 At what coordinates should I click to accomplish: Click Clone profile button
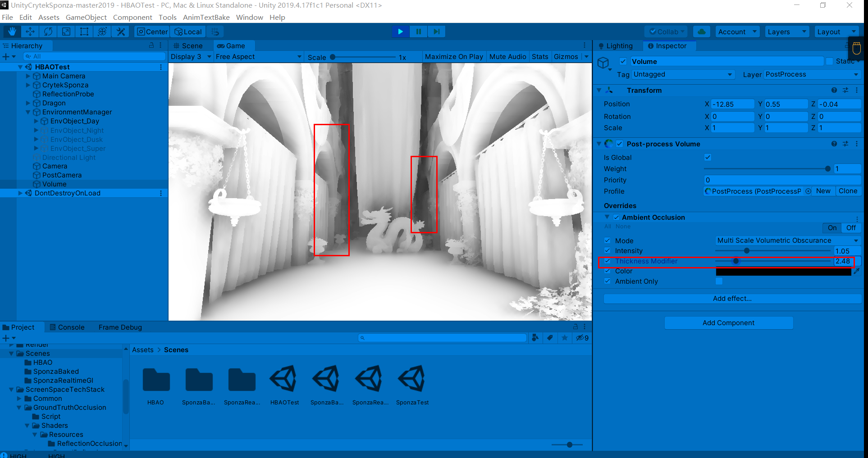848,191
